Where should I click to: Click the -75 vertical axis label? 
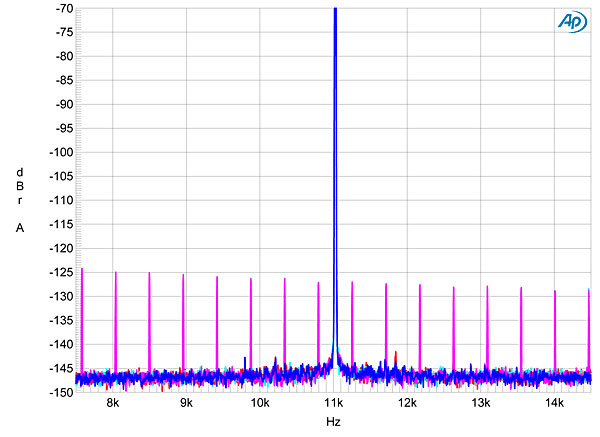(x=64, y=33)
